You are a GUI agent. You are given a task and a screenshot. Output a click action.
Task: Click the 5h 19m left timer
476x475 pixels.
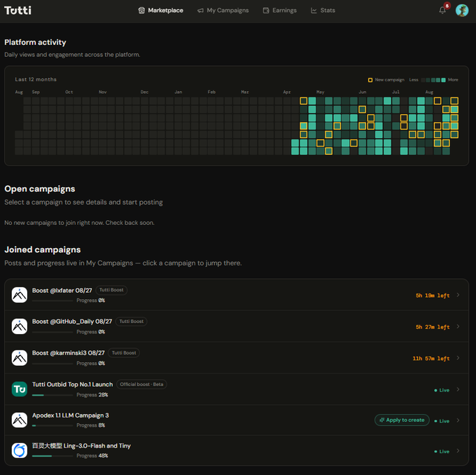pos(433,296)
